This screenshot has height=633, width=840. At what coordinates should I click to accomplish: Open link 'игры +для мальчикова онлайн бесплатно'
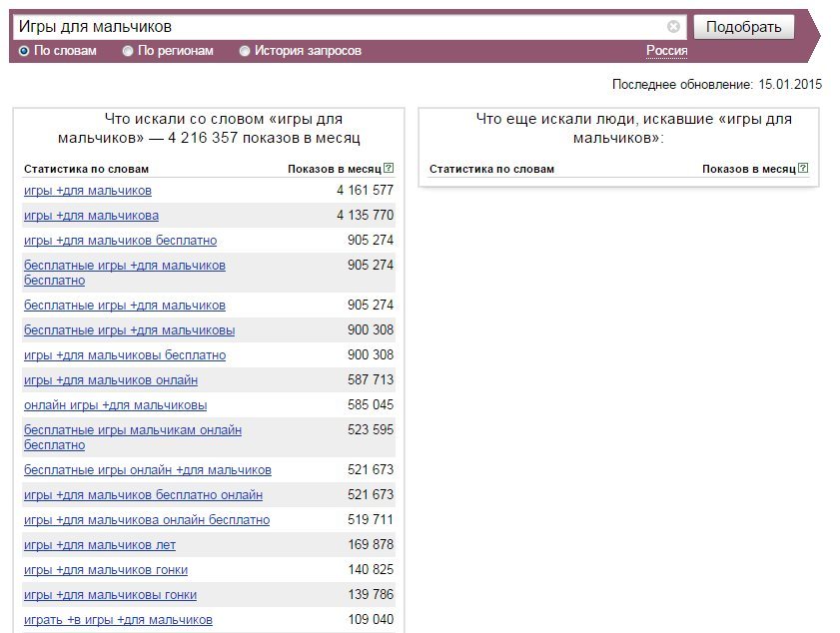pyautogui.click(x=147, y=520)
